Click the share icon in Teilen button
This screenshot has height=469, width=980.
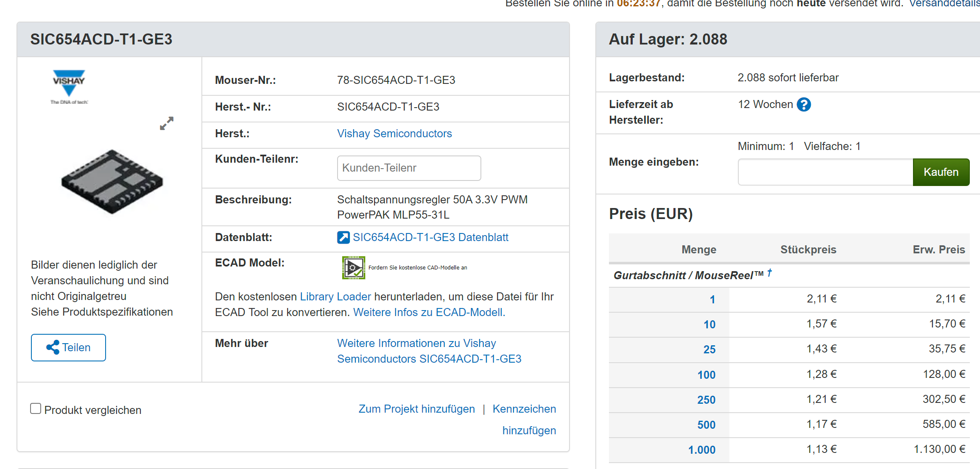pos(53,347)
